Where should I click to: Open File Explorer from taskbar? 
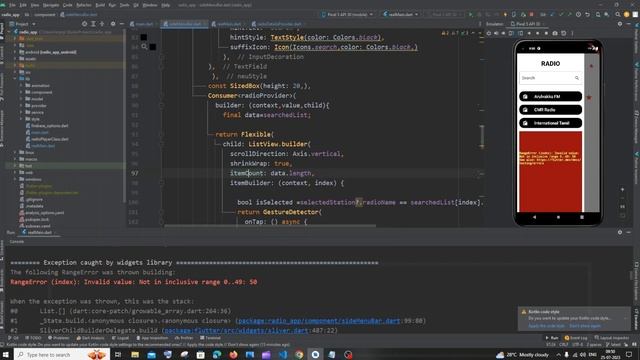pos(135,355)
